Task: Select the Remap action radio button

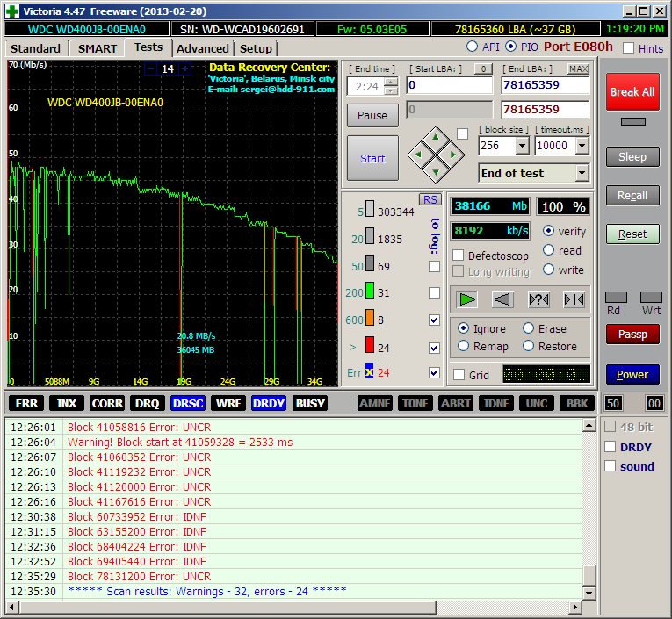Action: 463,346
